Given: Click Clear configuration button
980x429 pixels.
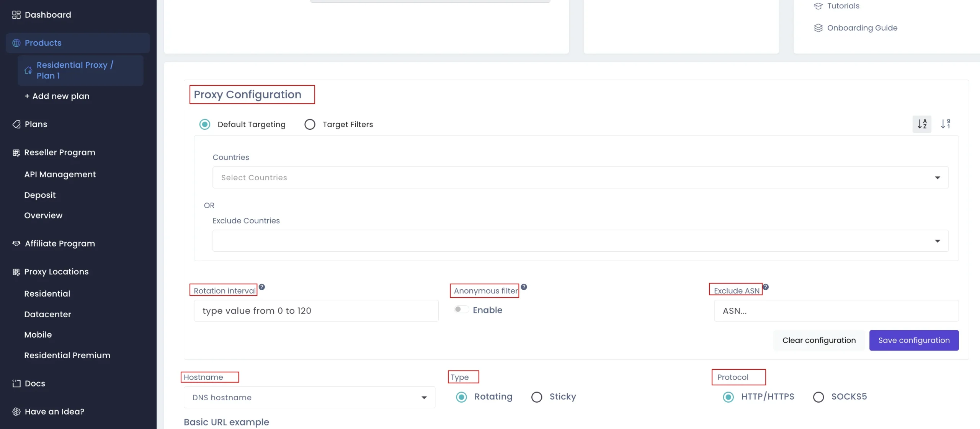Looking at the screenshot, I should pyautogui.click(x=819, y=340).
